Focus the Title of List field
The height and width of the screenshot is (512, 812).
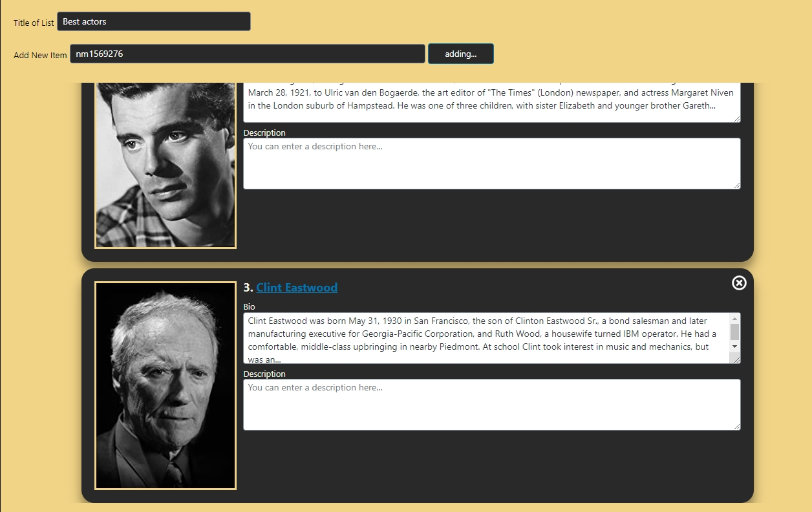pyautogui.click(x=154, y=21)
